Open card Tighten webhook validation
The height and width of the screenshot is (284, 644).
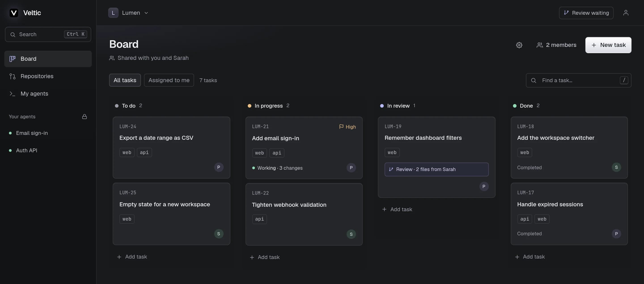[304, 214]
